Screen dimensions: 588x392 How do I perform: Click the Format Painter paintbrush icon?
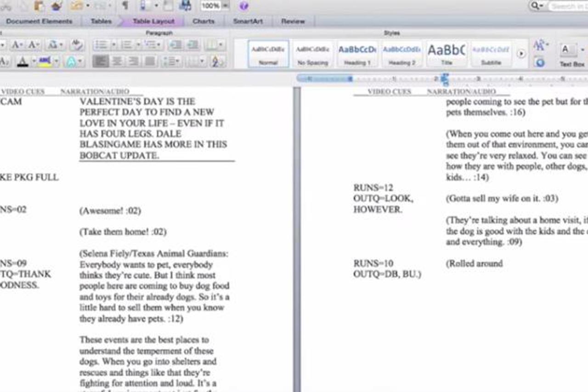[57, 6]
